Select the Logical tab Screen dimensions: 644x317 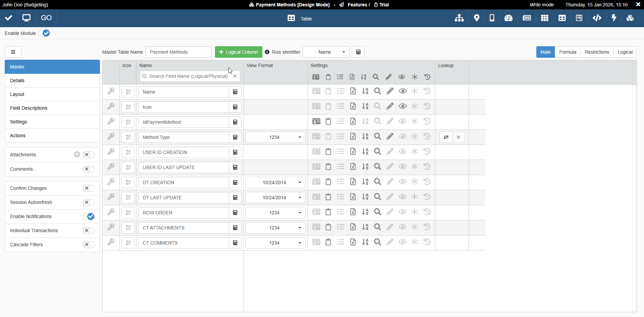[625, 52]
